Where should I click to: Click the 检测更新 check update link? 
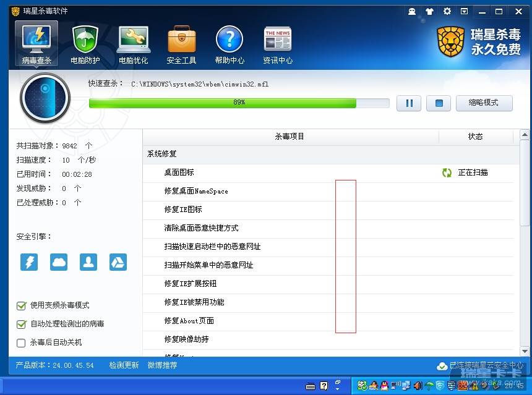[124, 365]
